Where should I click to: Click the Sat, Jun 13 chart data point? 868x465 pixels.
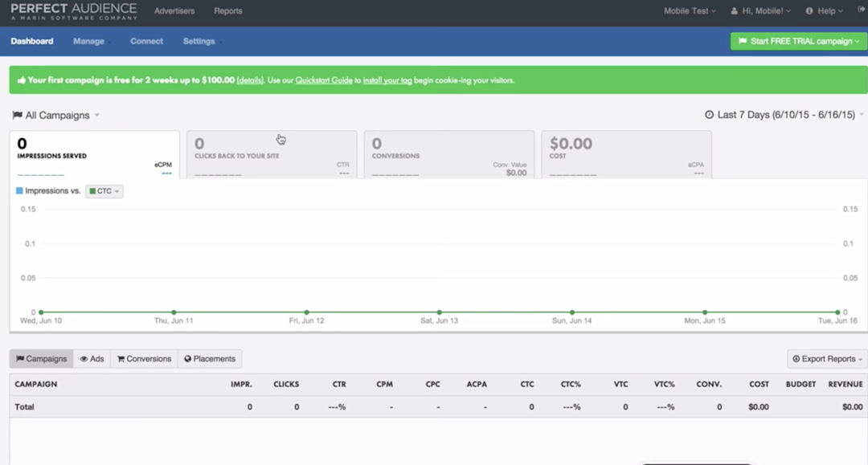[439, 312]
